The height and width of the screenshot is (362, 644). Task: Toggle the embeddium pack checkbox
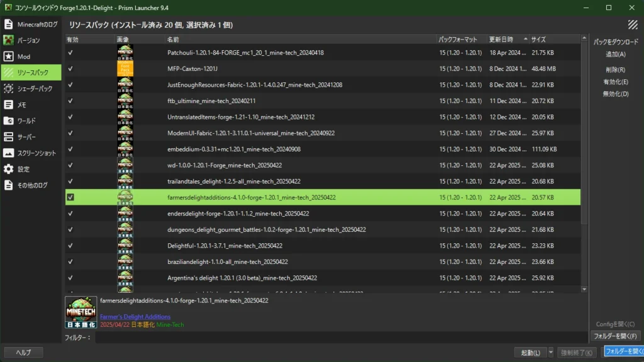[x=70, y=149]
